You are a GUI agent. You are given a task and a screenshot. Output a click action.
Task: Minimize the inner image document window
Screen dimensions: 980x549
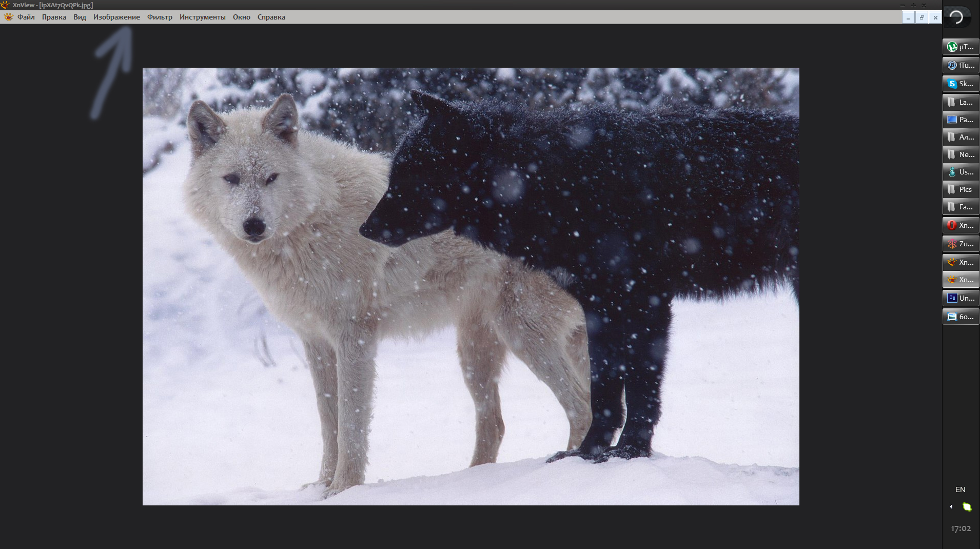[908, 17]
